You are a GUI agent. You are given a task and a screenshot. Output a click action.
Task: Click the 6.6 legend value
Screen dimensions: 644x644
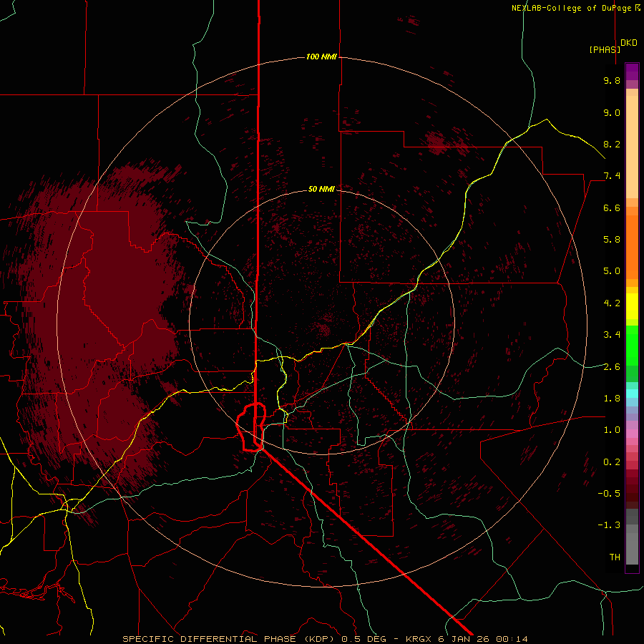[612, 208]
